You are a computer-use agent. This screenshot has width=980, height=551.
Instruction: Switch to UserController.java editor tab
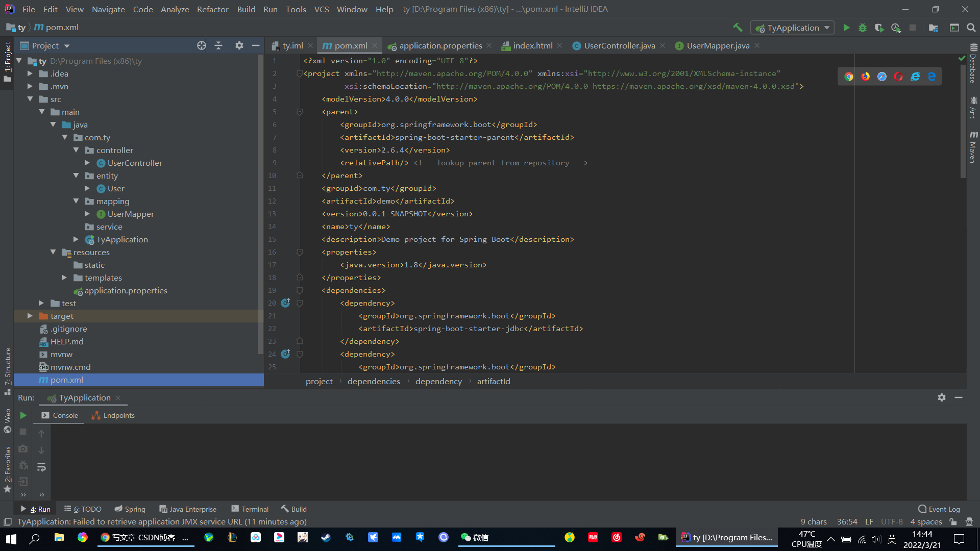619,45
